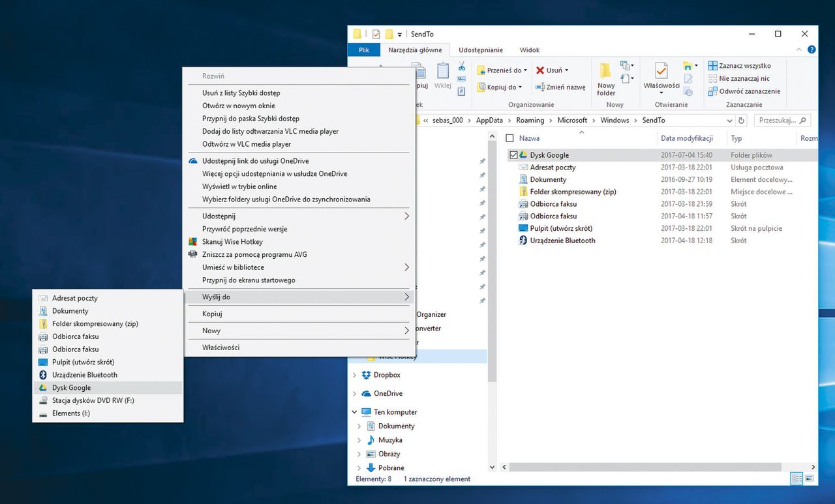Screen dimensions: 835x504
Task: Switch to large icons view in status bar
Action: click(x=810, y=479)
